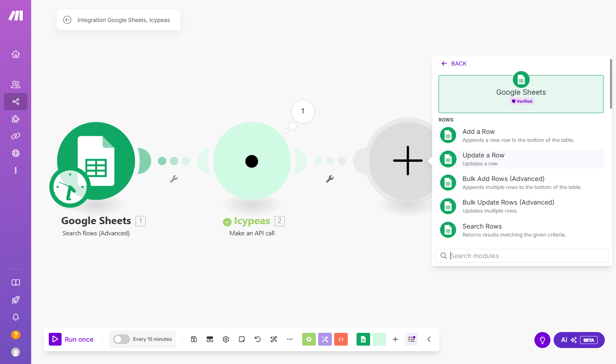Open the purple Tools wrench icon
Viewport: 616px width, 364px height.
[325, 339]
